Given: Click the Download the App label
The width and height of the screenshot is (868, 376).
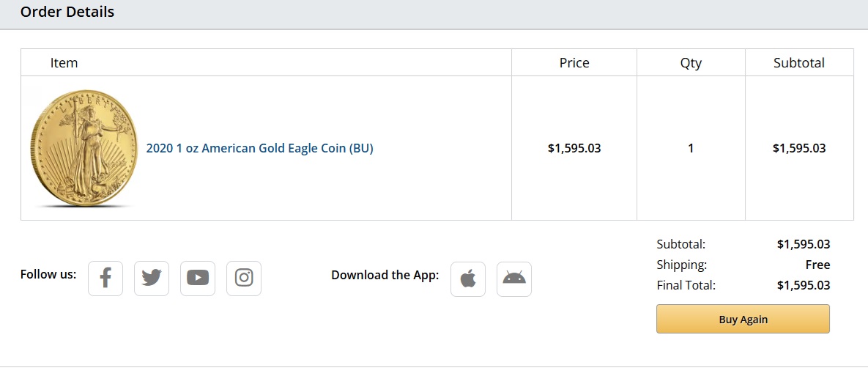Looking at the screenshot, I should click(x=385, y=275).
